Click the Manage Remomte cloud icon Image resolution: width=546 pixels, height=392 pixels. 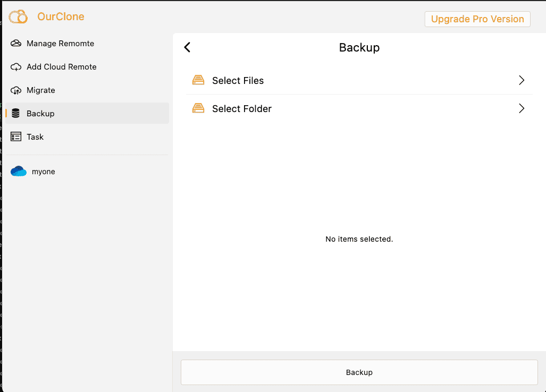[16, 43]
